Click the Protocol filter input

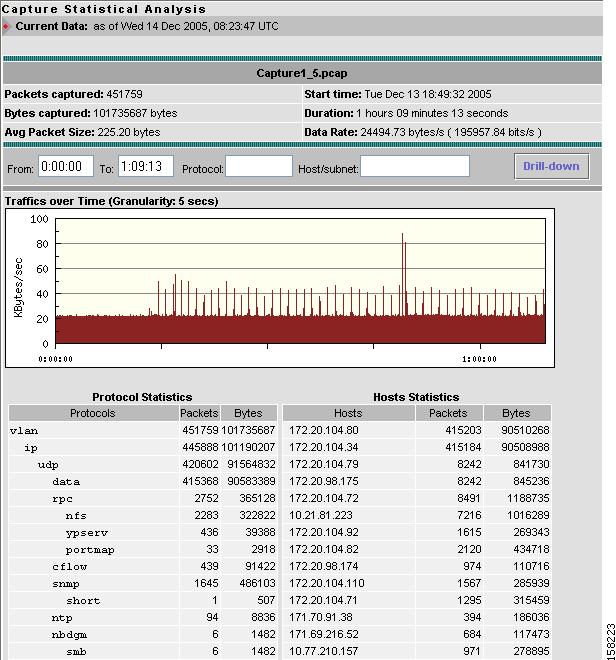(259, 166)
